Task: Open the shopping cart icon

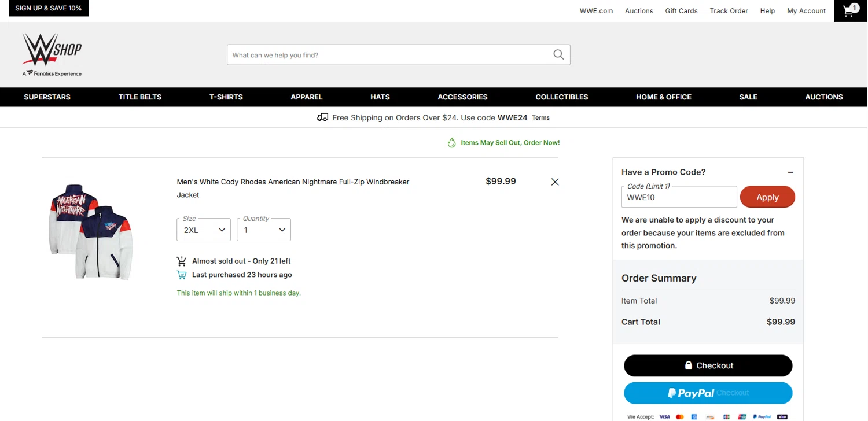Action: pyautogui.click(x=851, y=10)
